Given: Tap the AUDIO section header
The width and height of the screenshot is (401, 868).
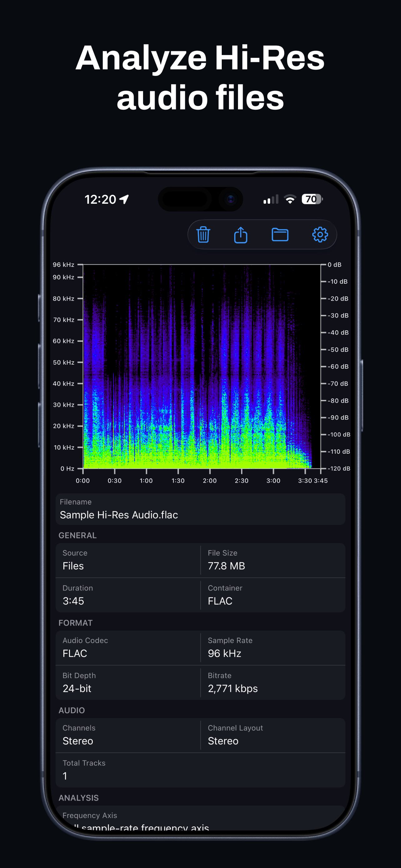Looking at the screenshot, I should 72,710.
